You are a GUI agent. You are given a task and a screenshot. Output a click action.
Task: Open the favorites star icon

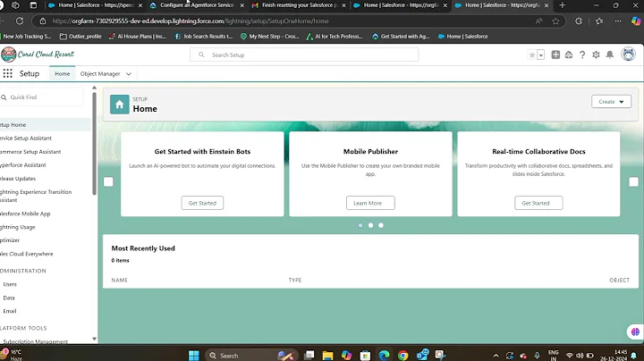532,55
